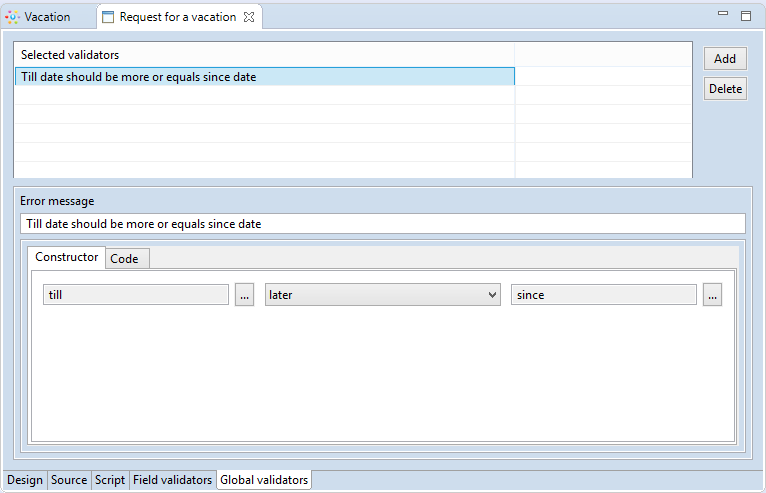
Task: Minimize the editor panel
Action: pos(723,15)
